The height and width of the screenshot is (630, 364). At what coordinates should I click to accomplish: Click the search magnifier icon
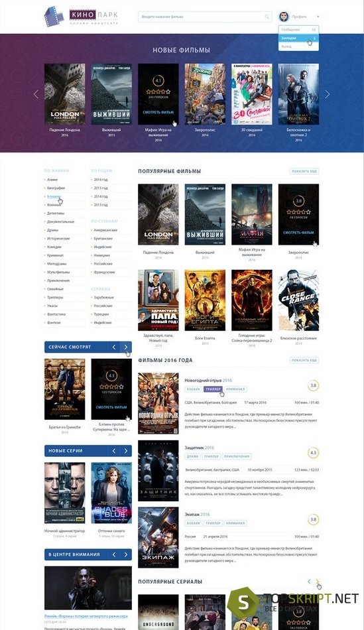267,17
